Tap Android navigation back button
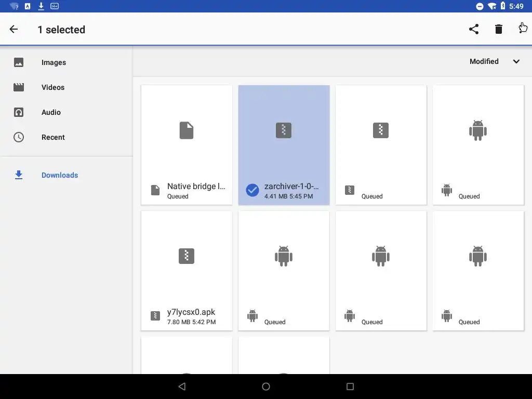532x399 pixels. (182, 387)
